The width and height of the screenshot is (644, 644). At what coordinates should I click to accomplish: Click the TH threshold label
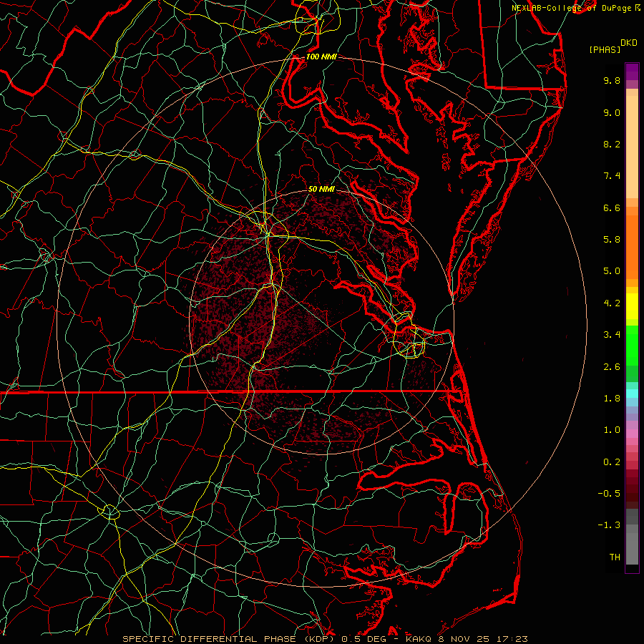pos(615,557)
